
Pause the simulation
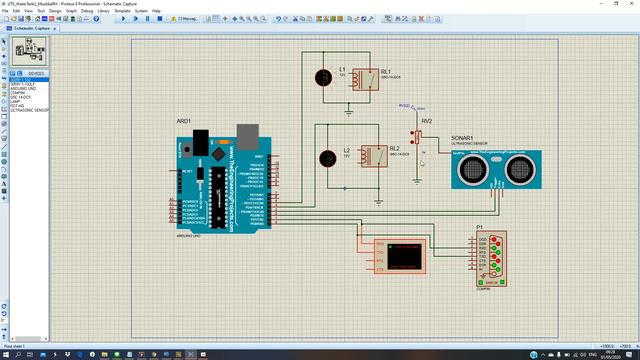148,19
